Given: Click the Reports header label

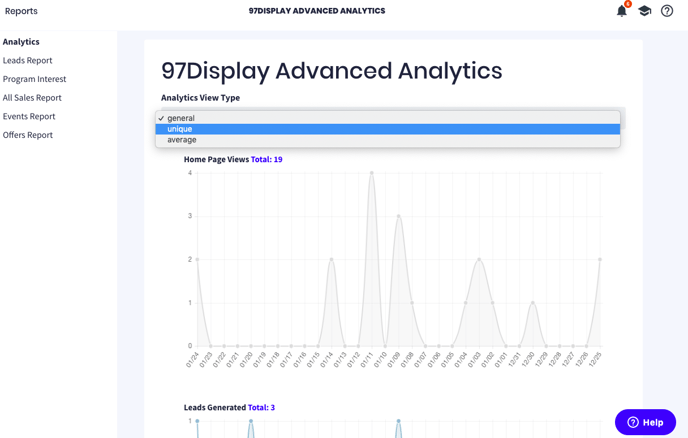Looking at the screenshot, I should 21,11.
